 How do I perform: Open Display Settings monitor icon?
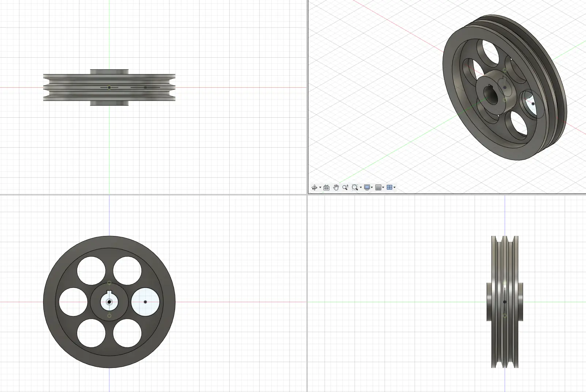point(367,188)
